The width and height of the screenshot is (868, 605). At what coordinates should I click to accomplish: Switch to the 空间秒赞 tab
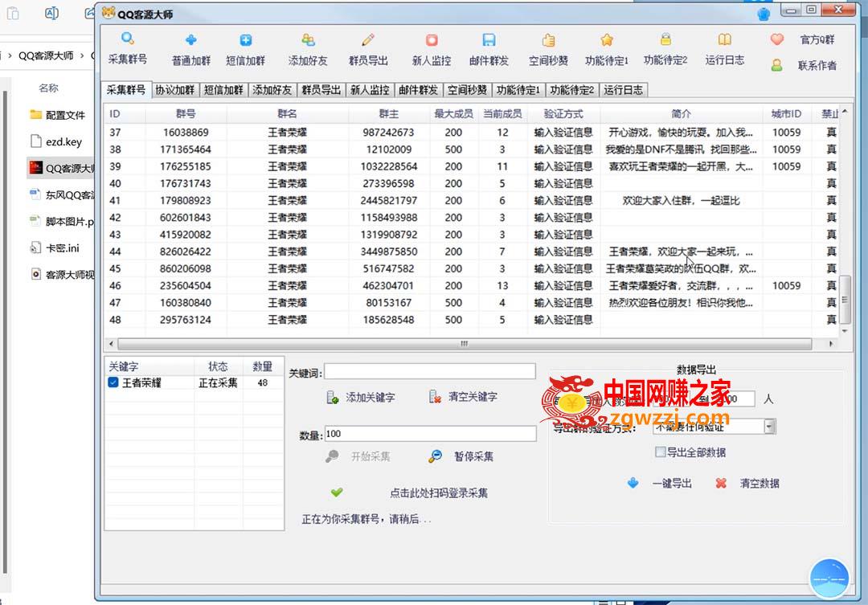[467, 90]
